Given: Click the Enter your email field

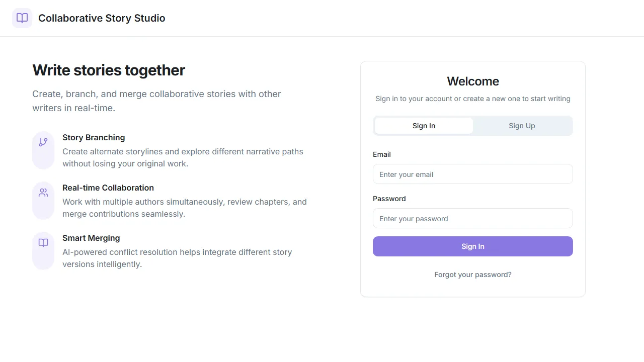Looking at the screenshot, I should tap(472, 174).
